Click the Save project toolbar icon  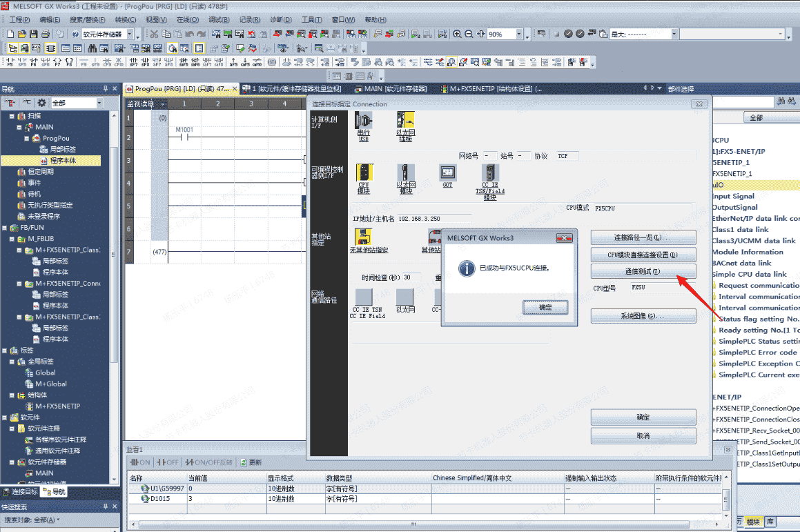point(34,34)
